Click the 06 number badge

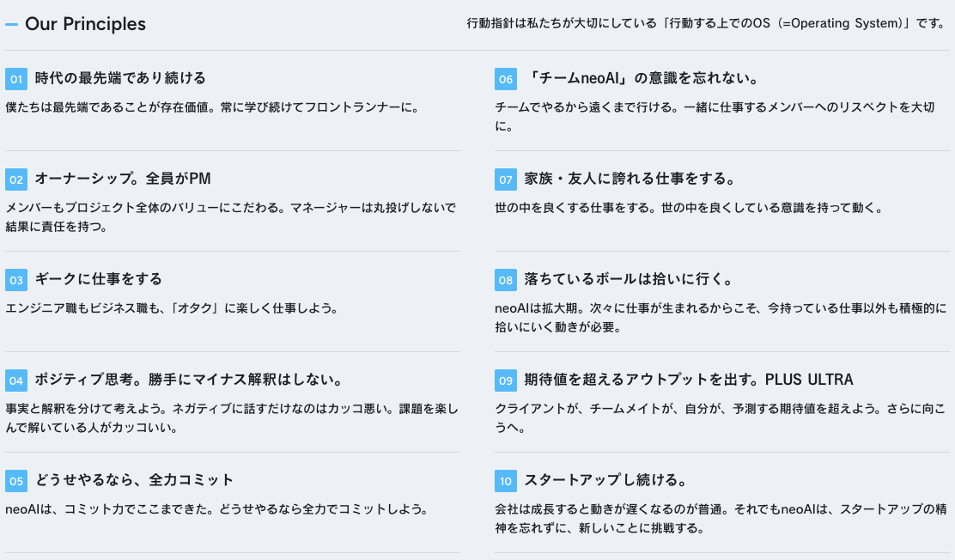[x=506, y=79]
